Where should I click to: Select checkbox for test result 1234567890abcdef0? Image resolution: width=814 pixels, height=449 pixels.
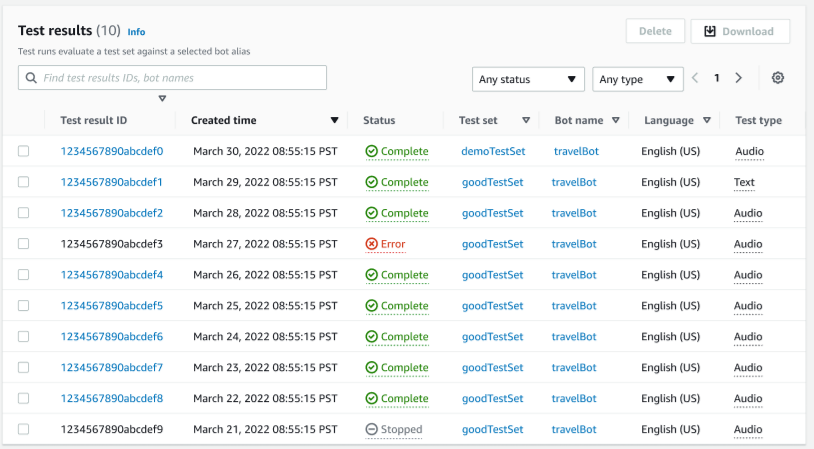[x=23, y=152]
